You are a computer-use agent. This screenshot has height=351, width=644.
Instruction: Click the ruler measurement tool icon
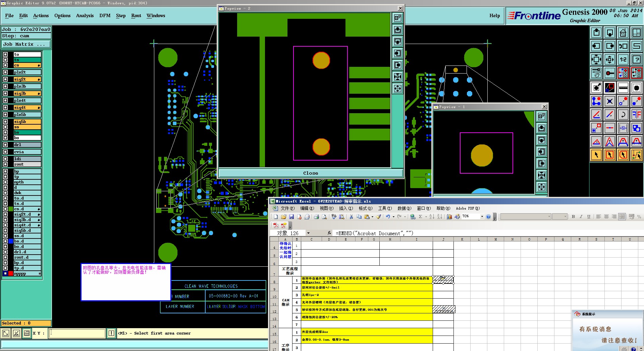[x=623, y=88]
